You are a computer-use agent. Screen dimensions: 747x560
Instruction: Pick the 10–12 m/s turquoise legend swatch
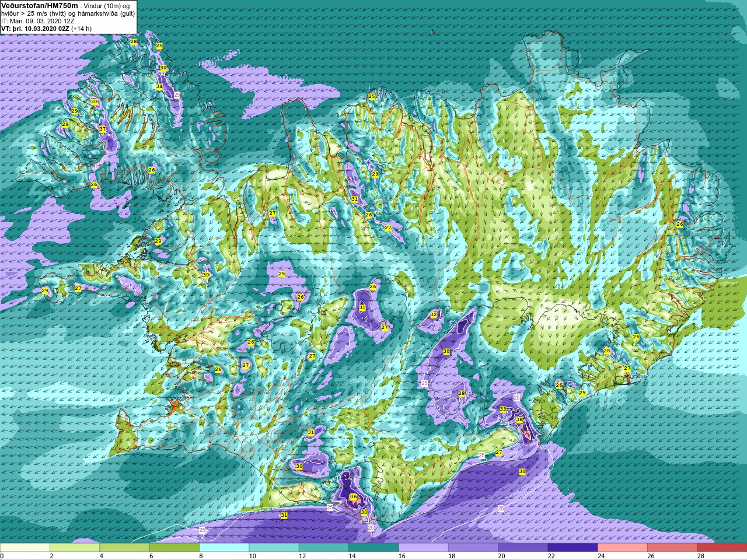coord(274,548)
